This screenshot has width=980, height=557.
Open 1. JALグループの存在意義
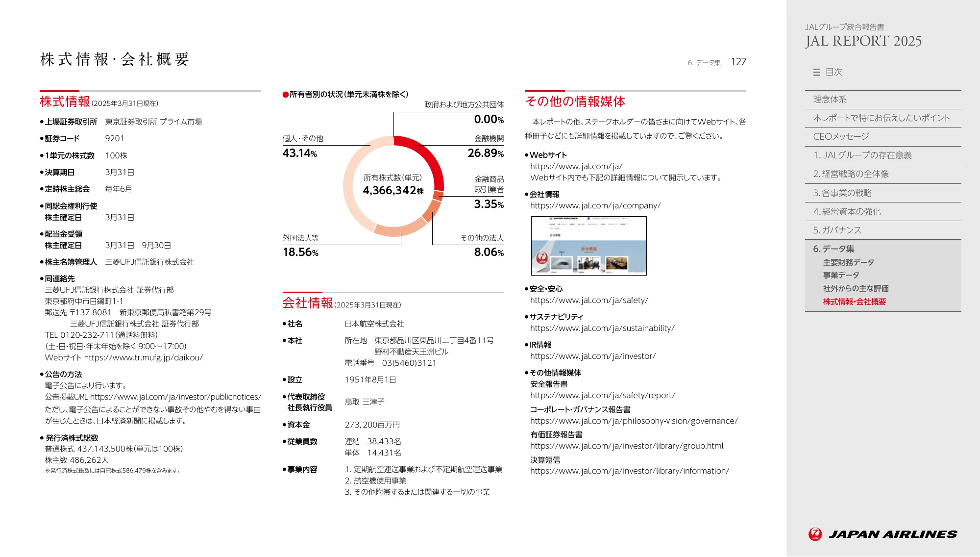(x=883, y=155)
